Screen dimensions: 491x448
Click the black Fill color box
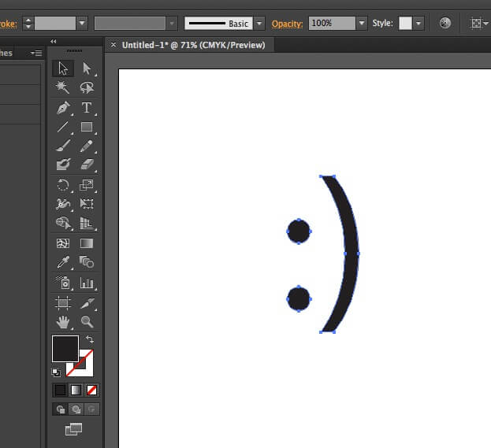click(x=65, y=349)
